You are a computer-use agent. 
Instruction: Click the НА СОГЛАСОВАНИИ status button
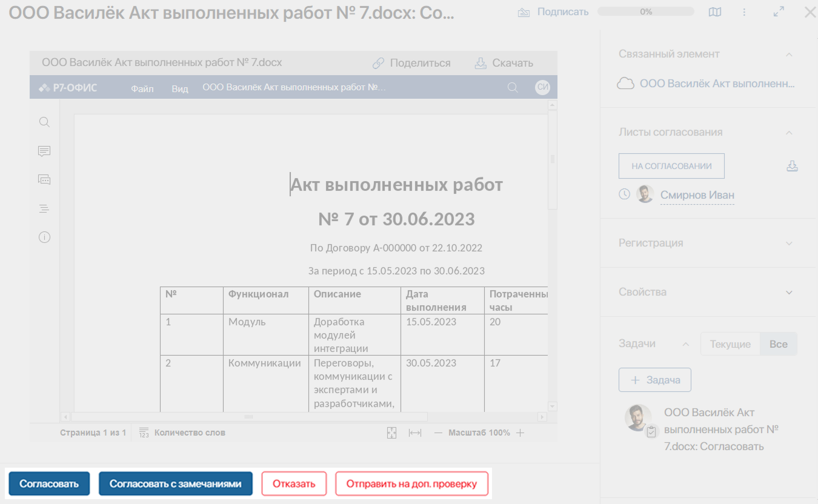[671, 166]
